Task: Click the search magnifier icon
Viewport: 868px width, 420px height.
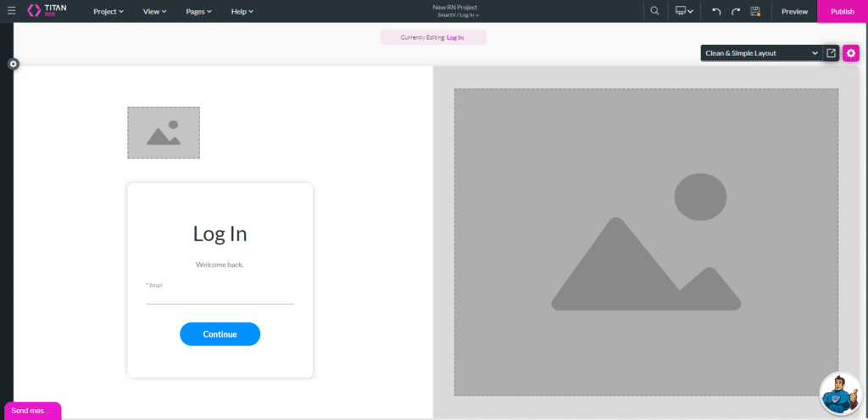Action: tap(654, 11)
